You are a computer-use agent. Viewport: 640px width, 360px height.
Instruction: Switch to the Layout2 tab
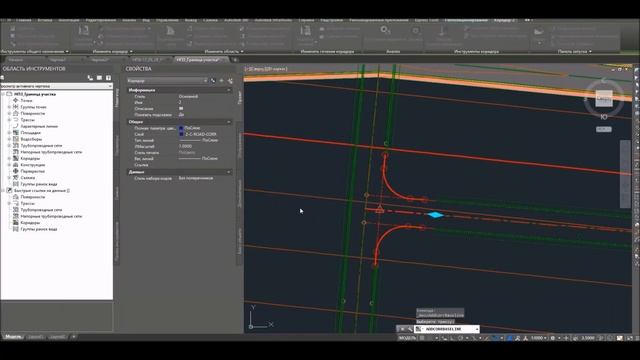(57, 337)
